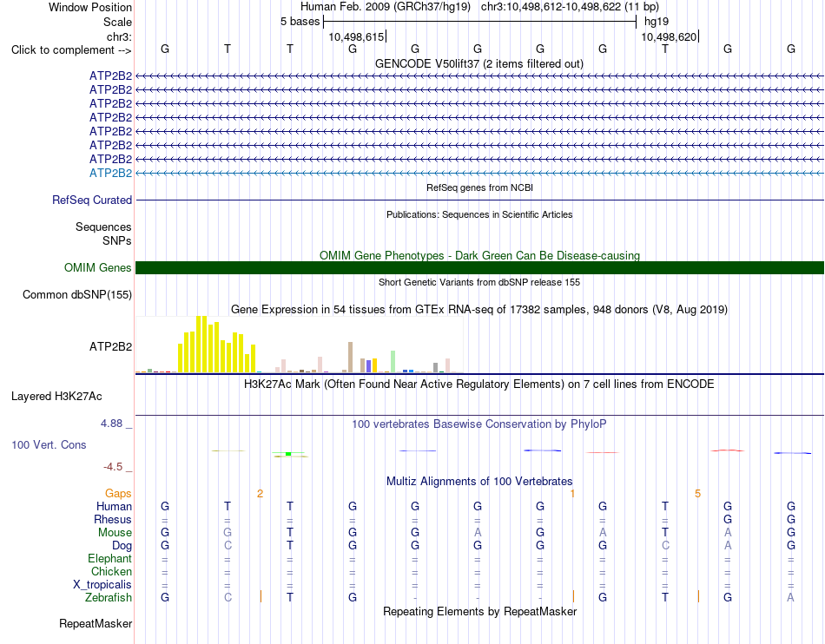Click the tall tan bar in GTEx chart
Image resolution: width=825 pixels, height=644 pixels.
pyautogui.click(x=351, y=358)
